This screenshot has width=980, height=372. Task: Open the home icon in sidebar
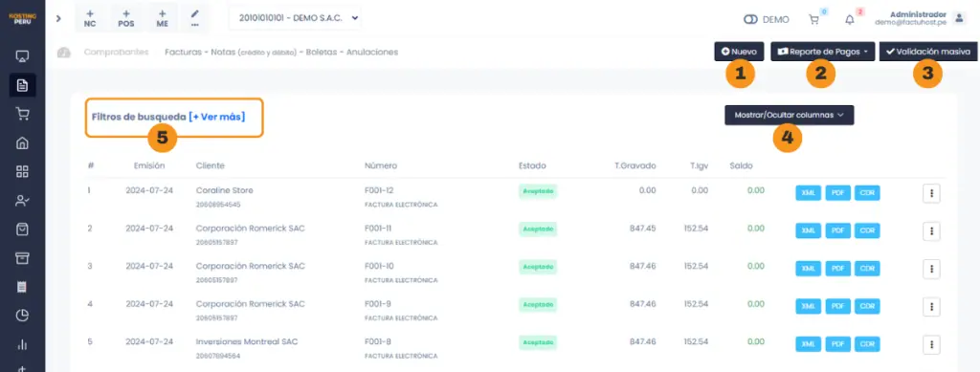(x=22, y=142)
